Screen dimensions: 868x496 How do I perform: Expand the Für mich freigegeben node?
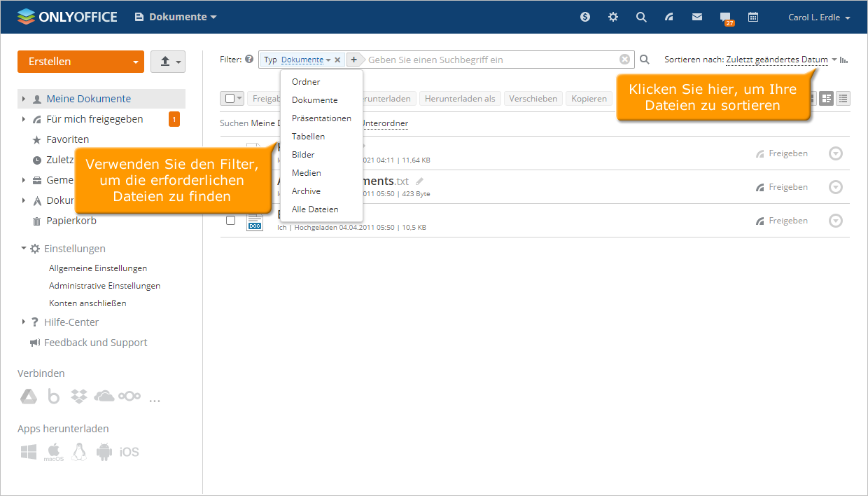coord(23,119)
